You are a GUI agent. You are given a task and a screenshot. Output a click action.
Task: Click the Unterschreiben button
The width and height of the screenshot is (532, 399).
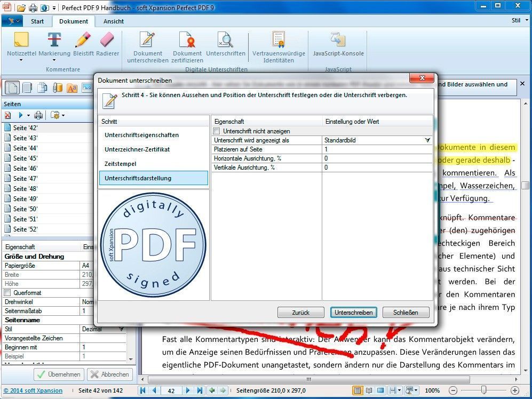click(354, 313)
